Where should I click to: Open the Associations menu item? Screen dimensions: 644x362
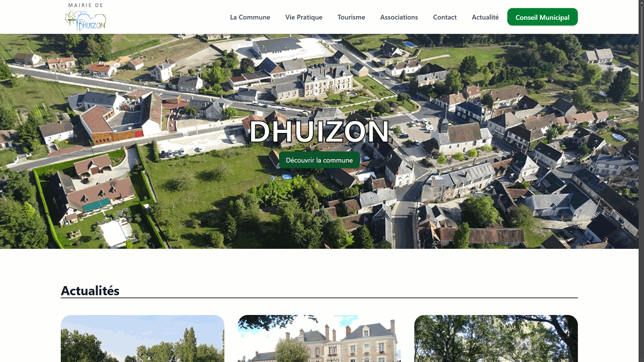coord(399,17)
